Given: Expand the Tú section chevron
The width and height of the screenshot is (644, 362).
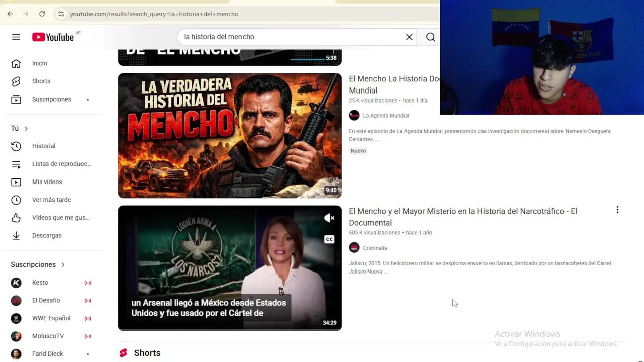Looking at the screenshot, I should click(x=26, y=128).
